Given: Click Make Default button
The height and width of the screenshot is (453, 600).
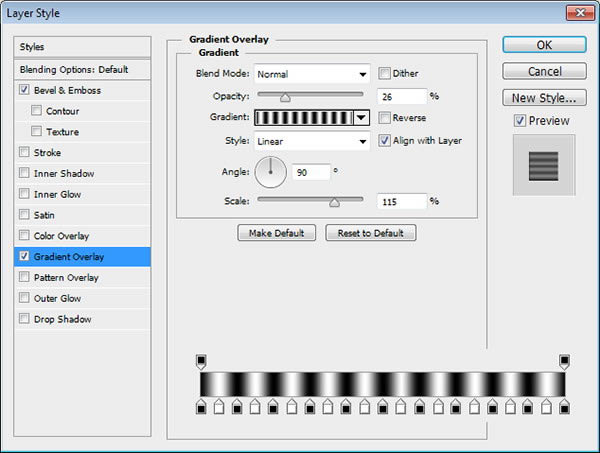Looking at the screenshot, I should 276,233.
